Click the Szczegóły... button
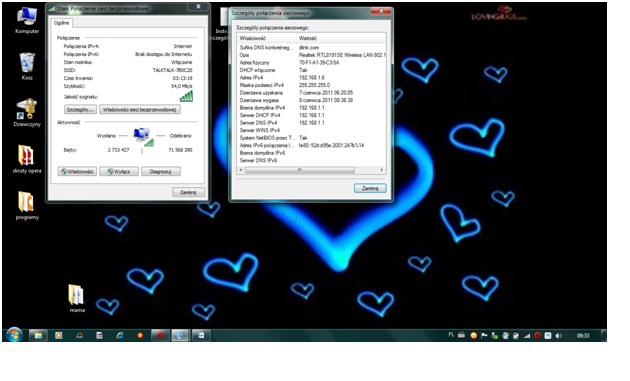The height and width of the screenshot is (381, 630). point(80,110)
